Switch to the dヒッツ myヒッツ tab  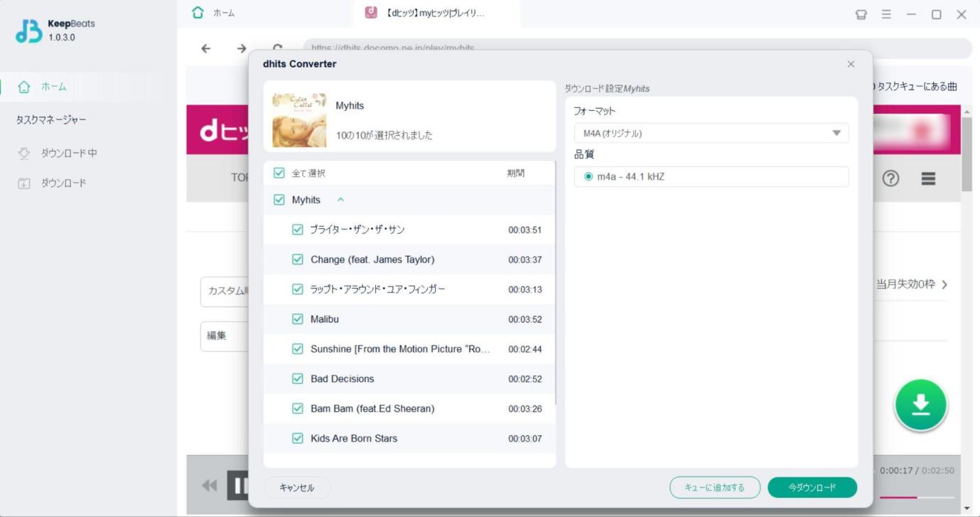click(436, 13)
